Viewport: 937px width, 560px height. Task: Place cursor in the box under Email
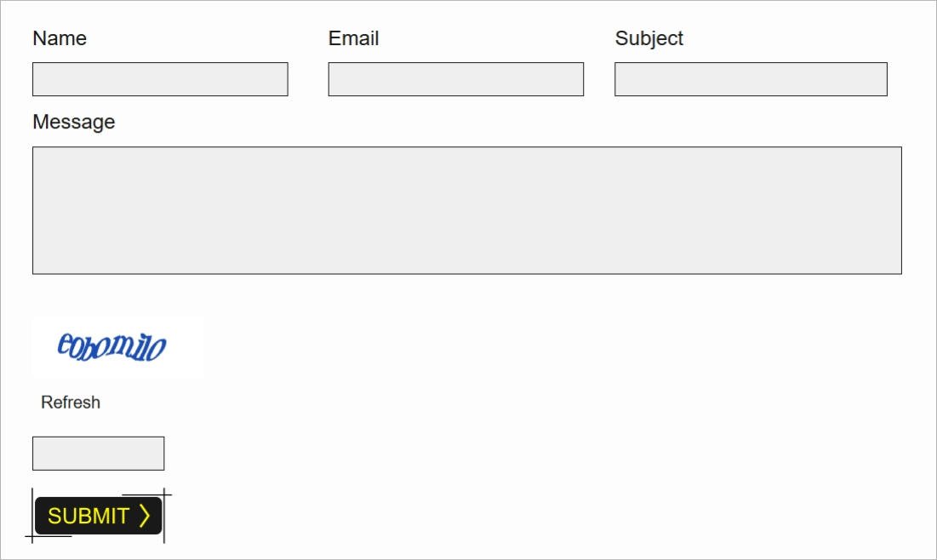click(456, 79)
